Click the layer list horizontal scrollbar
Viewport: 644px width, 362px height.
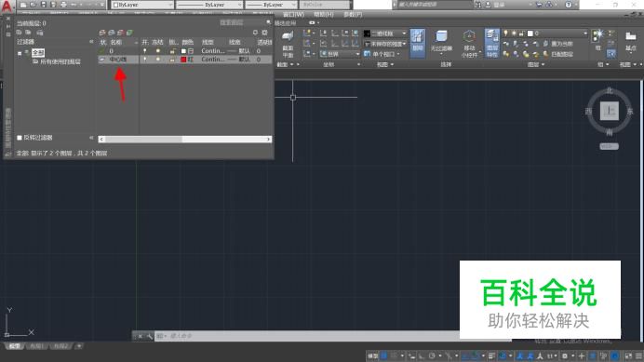185,140
